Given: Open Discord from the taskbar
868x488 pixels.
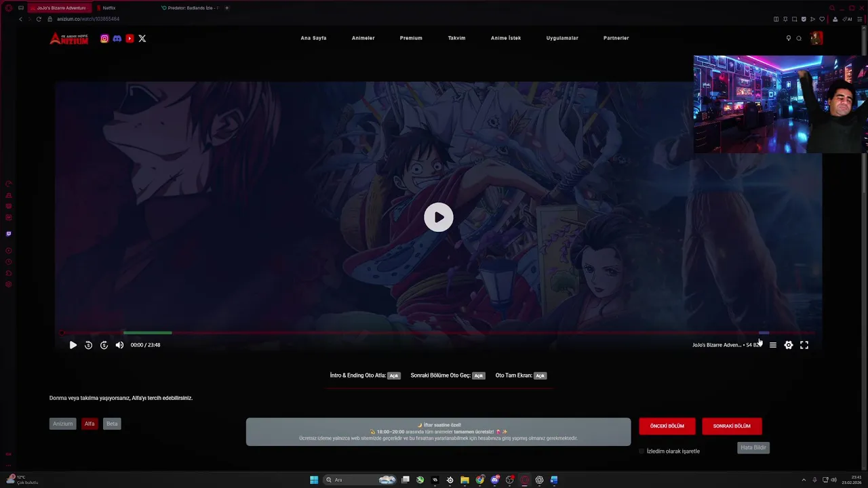Looking at the screenshot, I should 494,480.
